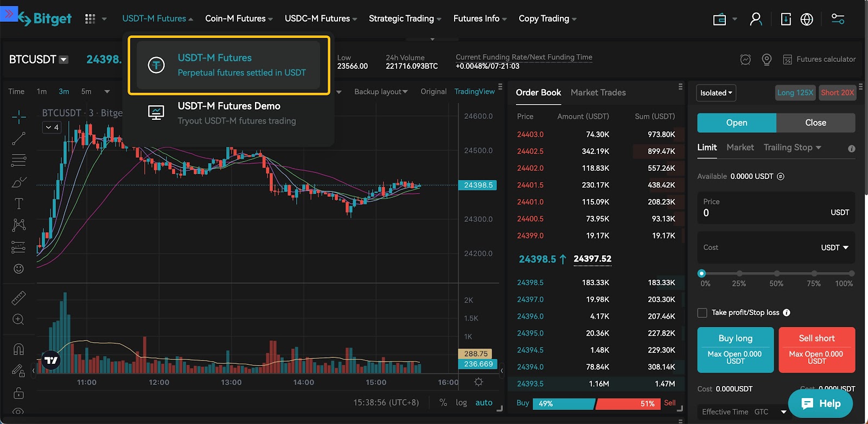Screen dimensions: 868x424
Task: Switch to Market Trades tab
Action: point(598,93)
